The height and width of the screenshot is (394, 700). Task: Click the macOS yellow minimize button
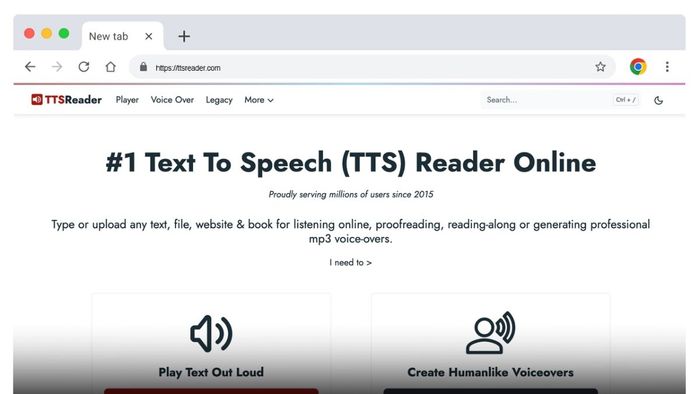[x=47, y=33]
